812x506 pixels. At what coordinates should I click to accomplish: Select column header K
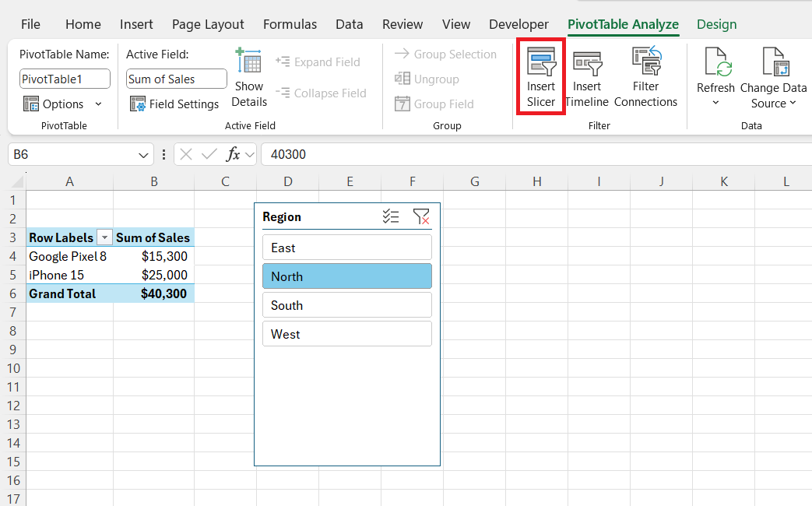click(x=723, y=181)
